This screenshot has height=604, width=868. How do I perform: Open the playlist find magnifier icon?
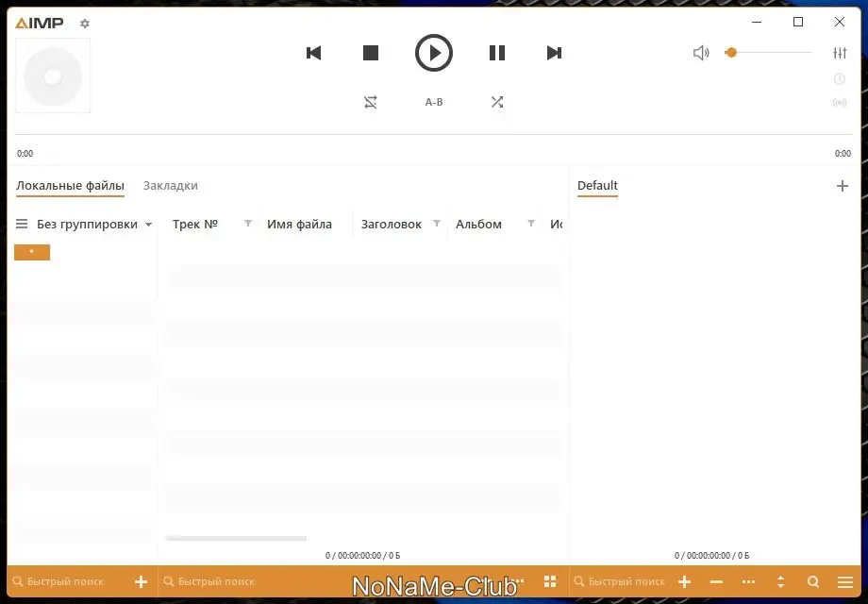tap(813, 582)
